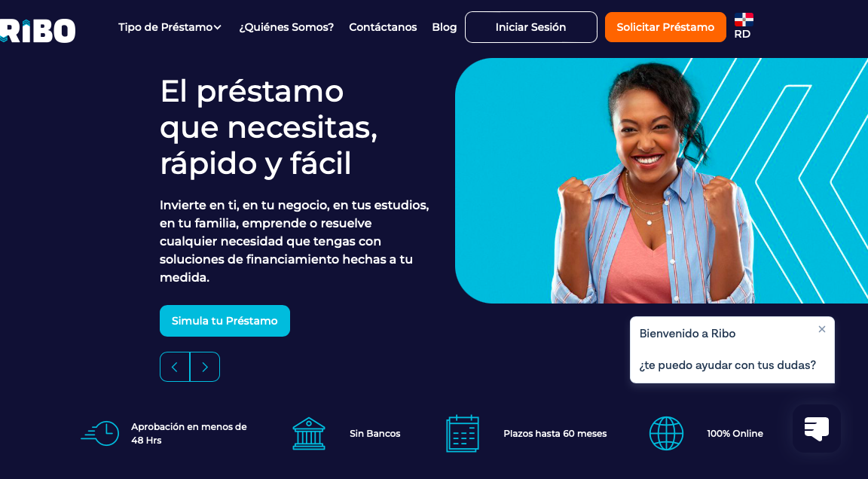Click the Iniciar Sesión button
Screen dimensions: 868x479
(x=531, y=27)
